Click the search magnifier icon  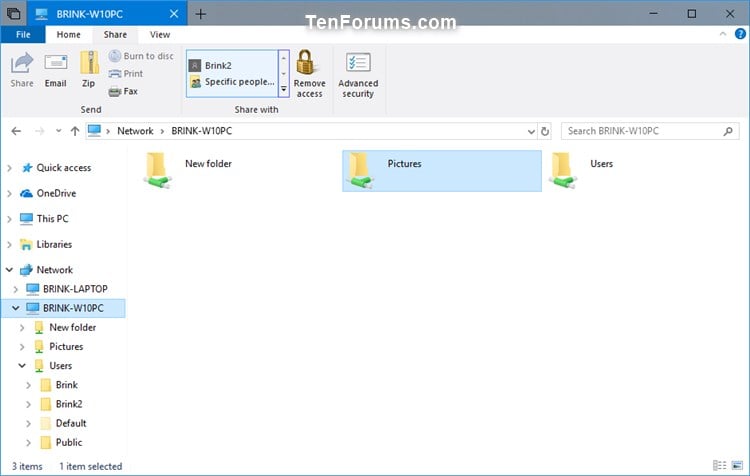[728, 131]
